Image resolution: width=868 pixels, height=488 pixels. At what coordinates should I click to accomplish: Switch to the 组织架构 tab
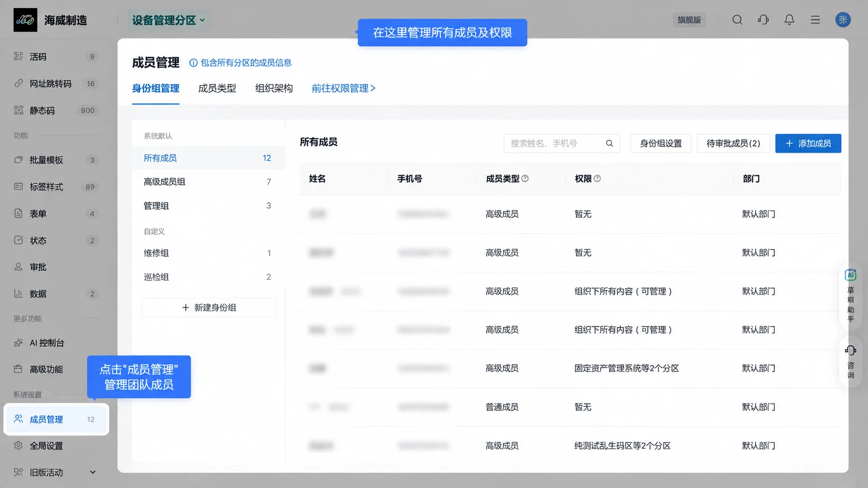[274, 88]
